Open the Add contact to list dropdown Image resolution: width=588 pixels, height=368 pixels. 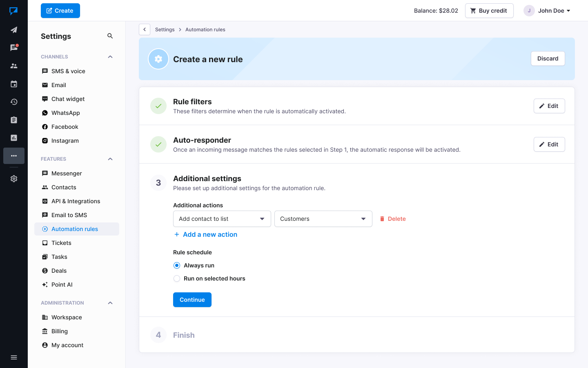click(222, 219)
